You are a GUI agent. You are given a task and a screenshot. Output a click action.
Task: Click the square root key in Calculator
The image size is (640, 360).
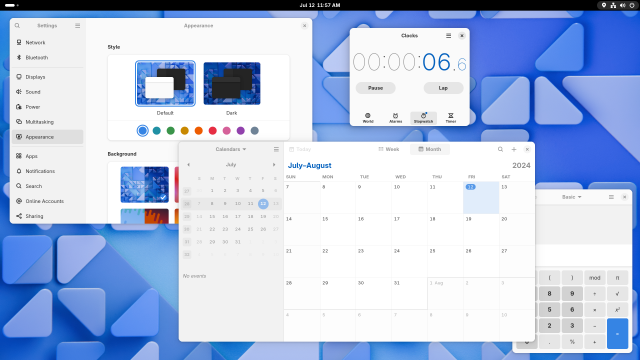617,293
